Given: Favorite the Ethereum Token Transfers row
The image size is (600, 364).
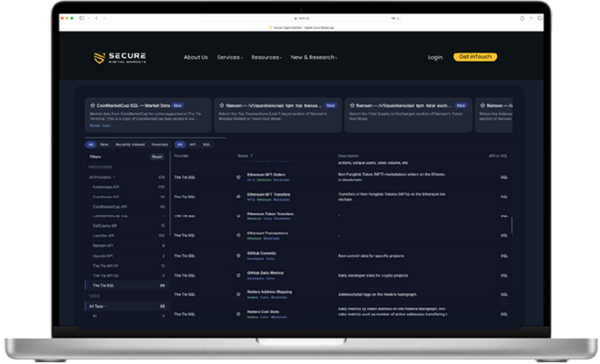Looking at the screenshot, I should click(238, 216).
